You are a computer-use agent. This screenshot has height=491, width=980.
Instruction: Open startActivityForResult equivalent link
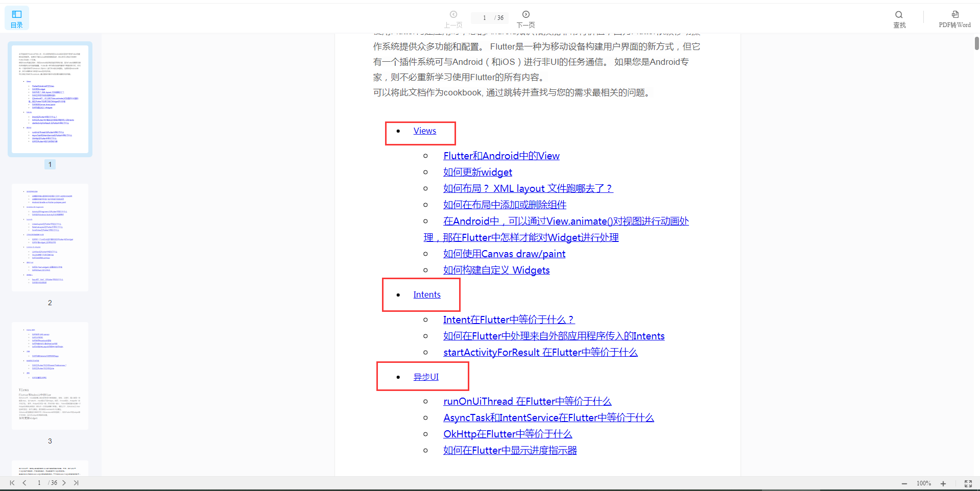(540, 353)
